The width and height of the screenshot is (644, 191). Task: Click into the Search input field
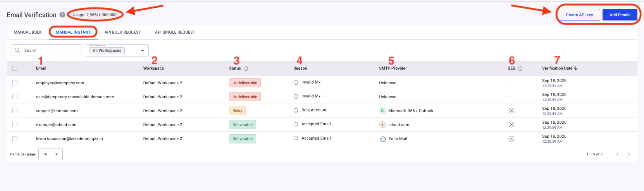(46, 50)
